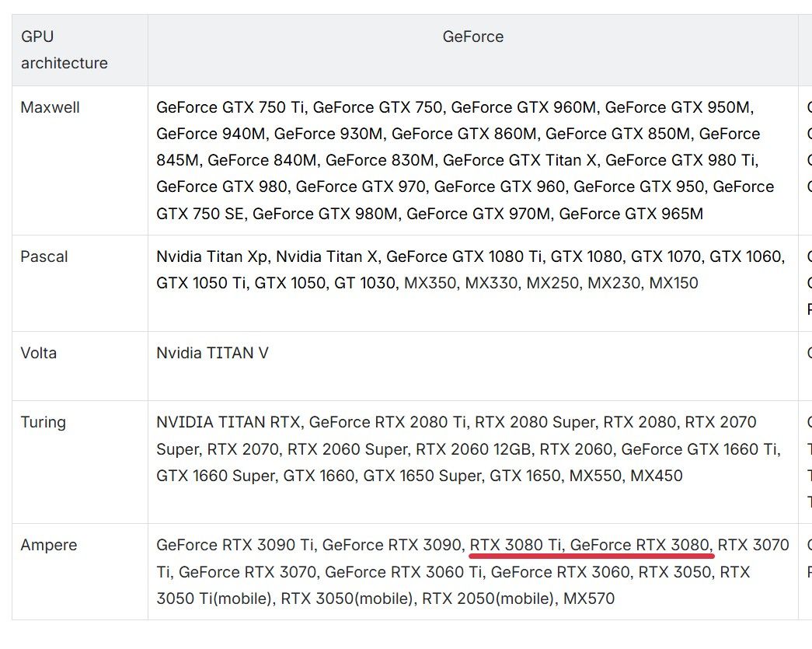Viewport: 812px width, 649px height.
Task: Select the Pascal row label
Action: pos(44,256)
